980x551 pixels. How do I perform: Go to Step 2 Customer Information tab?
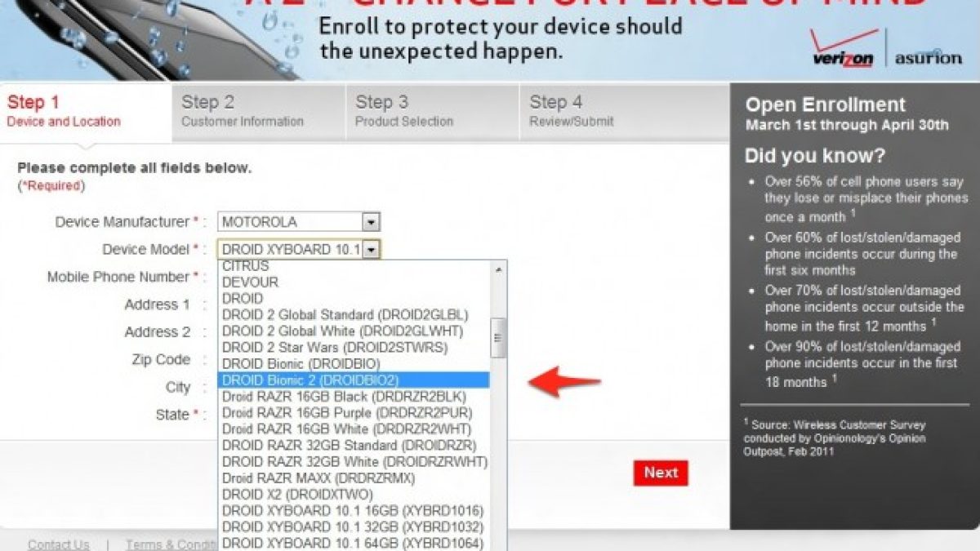[x=259, y=111]
